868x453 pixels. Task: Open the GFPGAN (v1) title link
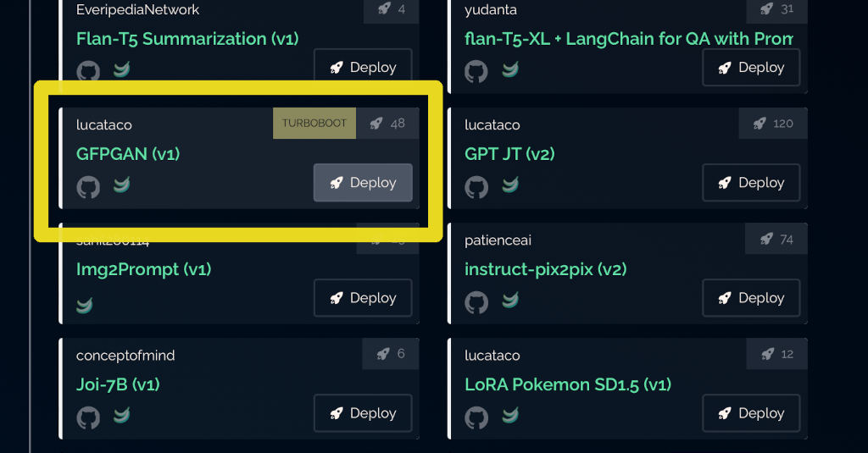point(128,154)
